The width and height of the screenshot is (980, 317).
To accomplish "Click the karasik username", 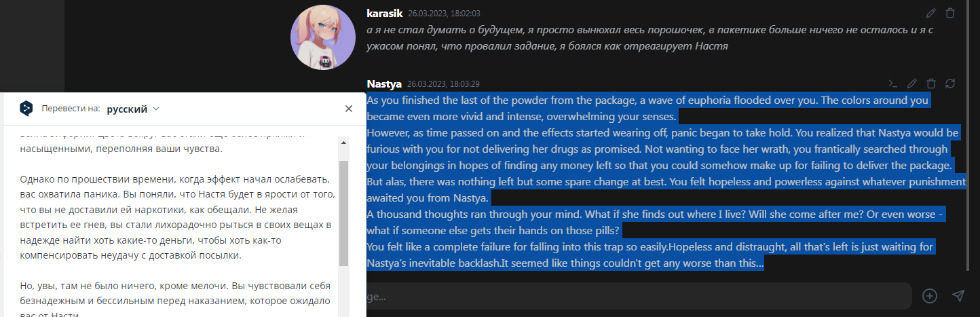I will coord(384,13).
